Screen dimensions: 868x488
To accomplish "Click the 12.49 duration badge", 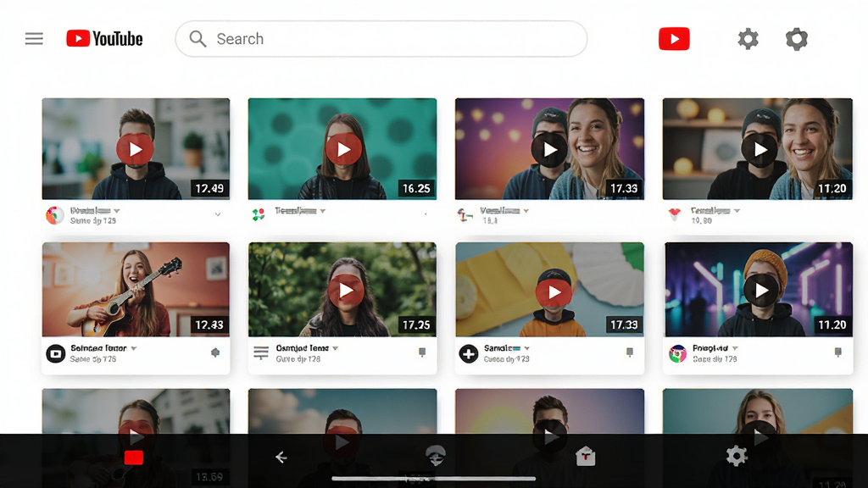I will tap(209, 189).
